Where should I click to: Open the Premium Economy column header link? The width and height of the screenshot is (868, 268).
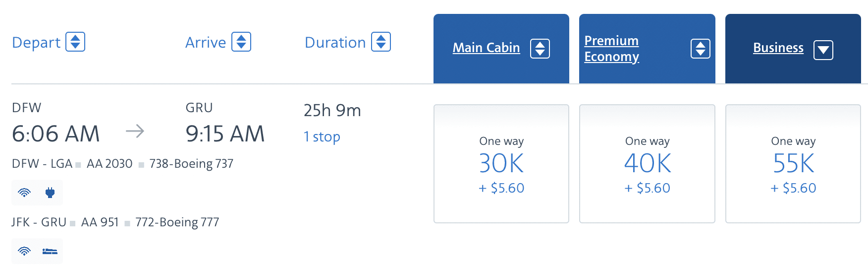click(x=611, y=49)
